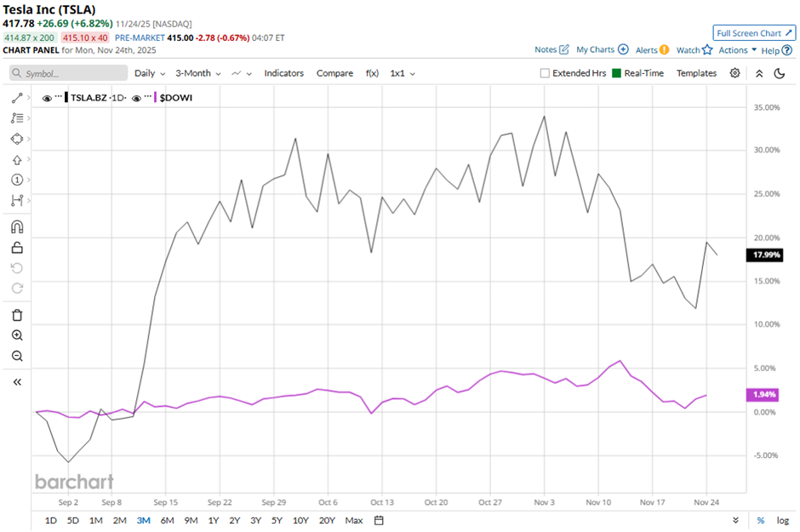The image size is (800, 532).
Task: Select the 1M time range
Action: (96, 520)
